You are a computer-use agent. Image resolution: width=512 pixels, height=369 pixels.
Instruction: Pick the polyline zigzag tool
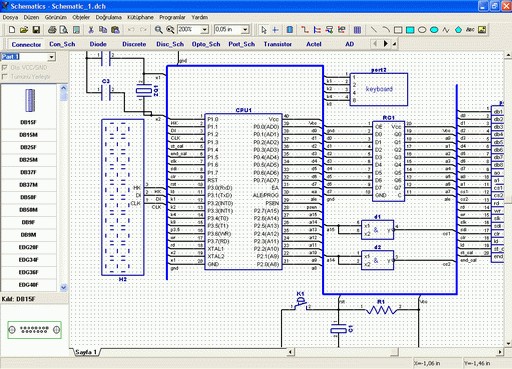point(446,30)
